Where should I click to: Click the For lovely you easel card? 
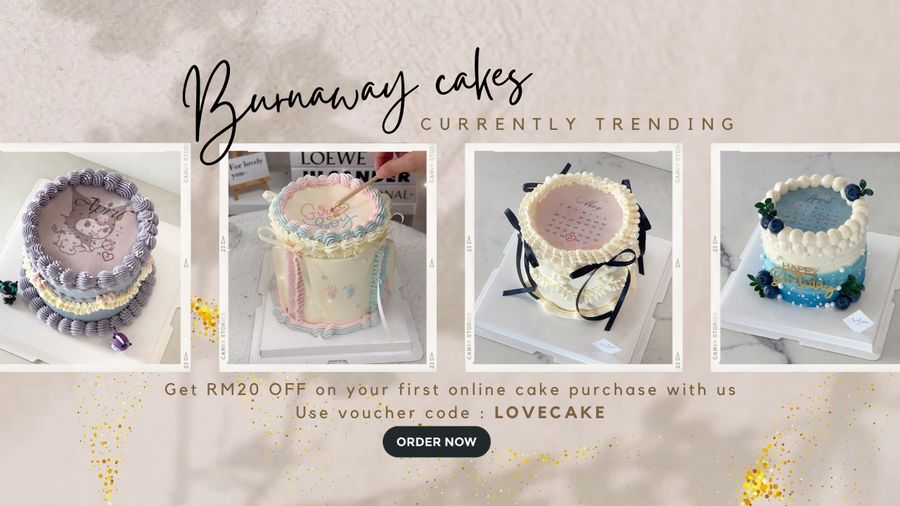click(x=248, y=168)
